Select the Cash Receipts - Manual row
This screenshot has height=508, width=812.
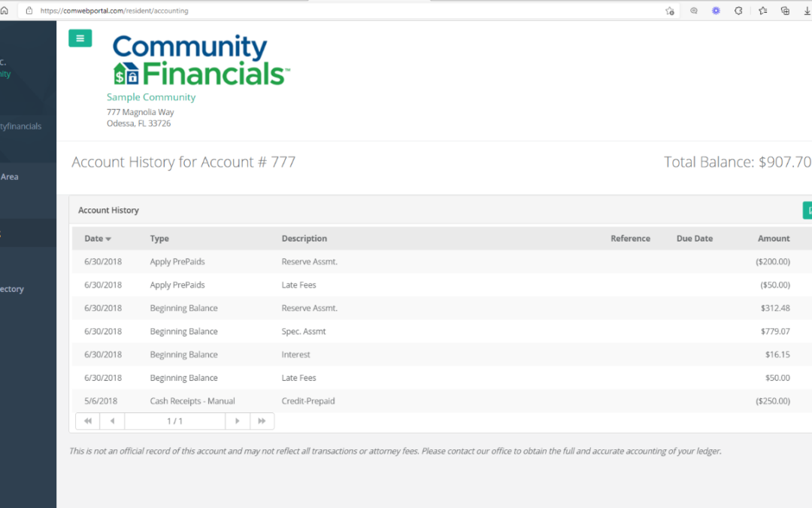coord(192,401)
